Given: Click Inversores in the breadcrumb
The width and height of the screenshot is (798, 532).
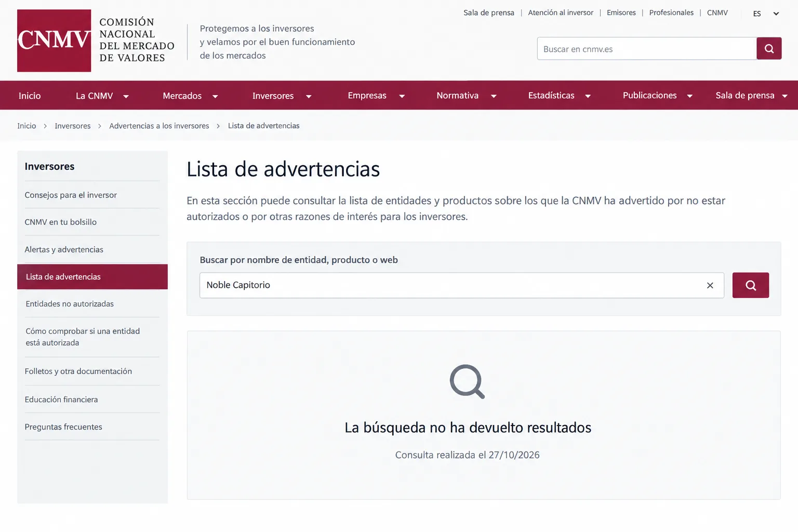Looking at the screenshot, I should coord(73,126).
